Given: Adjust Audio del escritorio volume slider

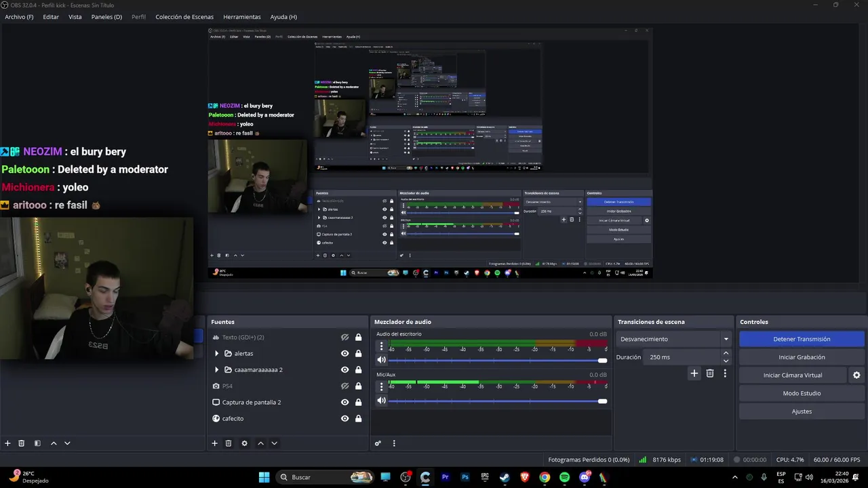Looking at the screenshot, I should click(498, 361).
